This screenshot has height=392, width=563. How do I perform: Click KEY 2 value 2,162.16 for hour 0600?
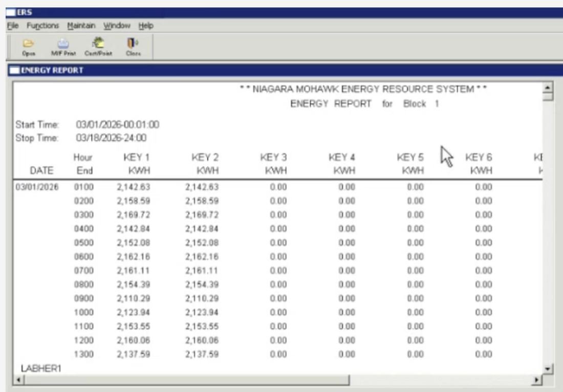[x=202, y=257]
